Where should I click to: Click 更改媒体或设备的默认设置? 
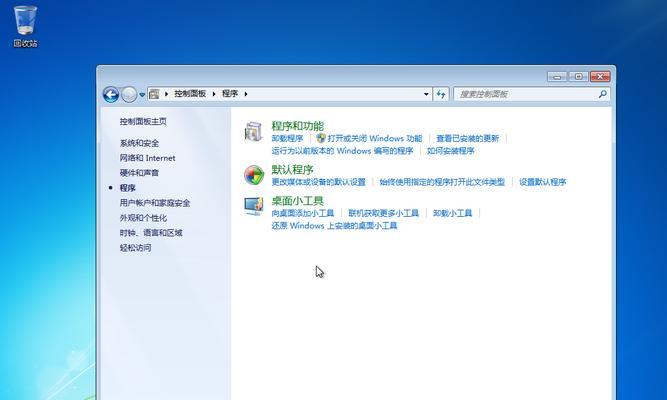click(x=319, y=182)
